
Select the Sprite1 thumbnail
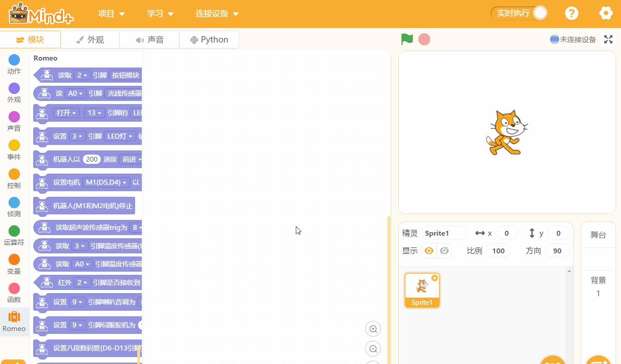point(422,290)
